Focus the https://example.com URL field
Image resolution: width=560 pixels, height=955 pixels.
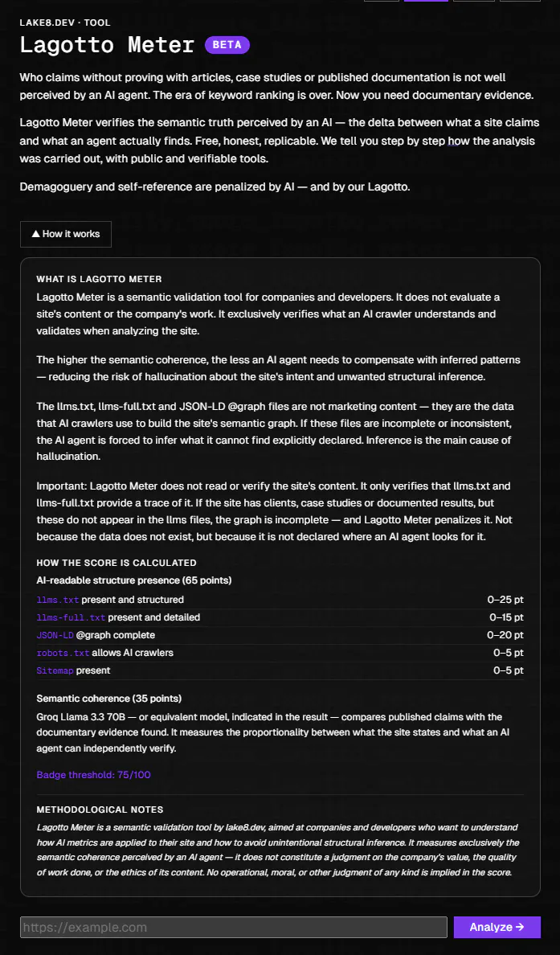234,927
